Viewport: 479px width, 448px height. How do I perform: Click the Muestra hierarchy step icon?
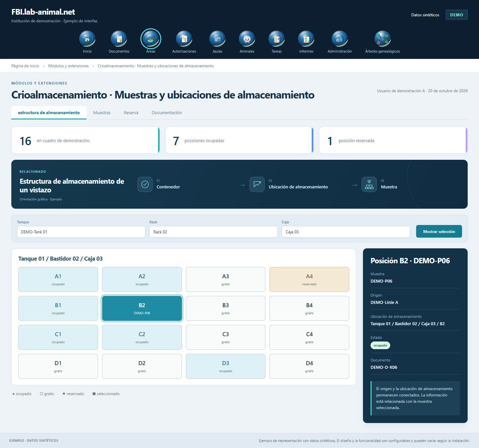point(369,184)
